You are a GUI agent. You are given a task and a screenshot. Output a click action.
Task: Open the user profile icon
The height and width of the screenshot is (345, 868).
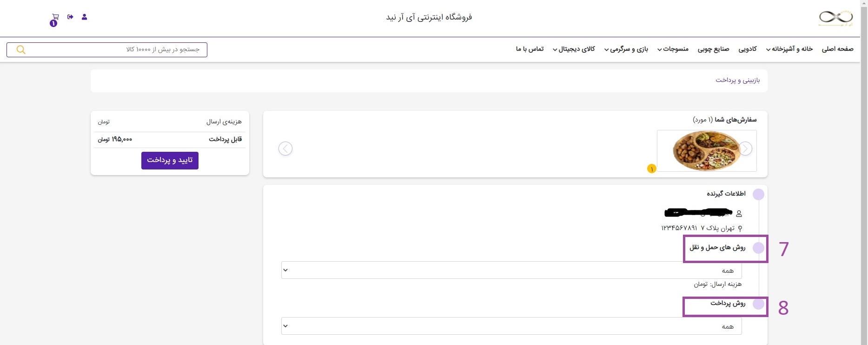[x=84, y=17]
